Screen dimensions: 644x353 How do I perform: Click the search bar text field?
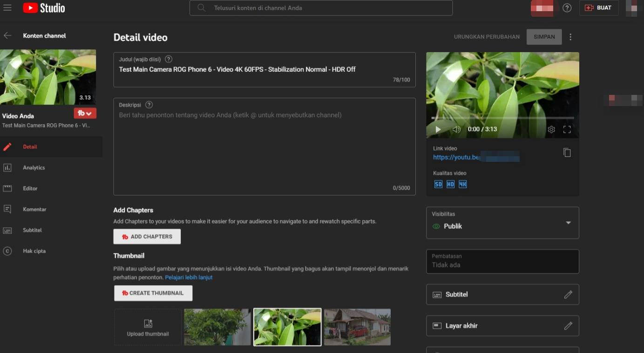click(x=321, y=8)
